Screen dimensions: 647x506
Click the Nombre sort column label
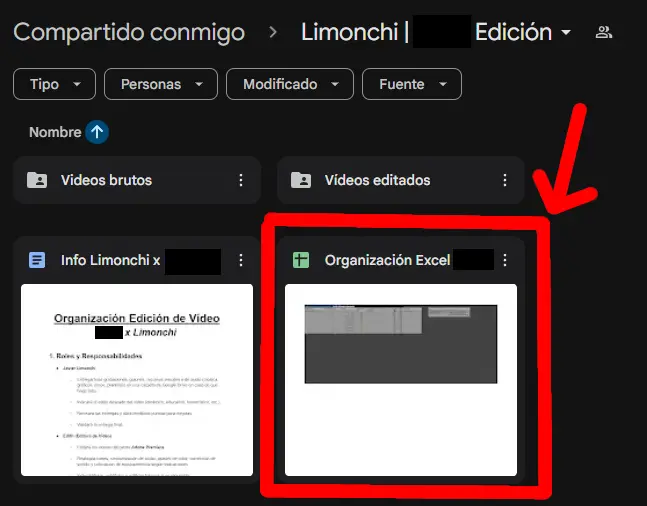pos(55,132)
